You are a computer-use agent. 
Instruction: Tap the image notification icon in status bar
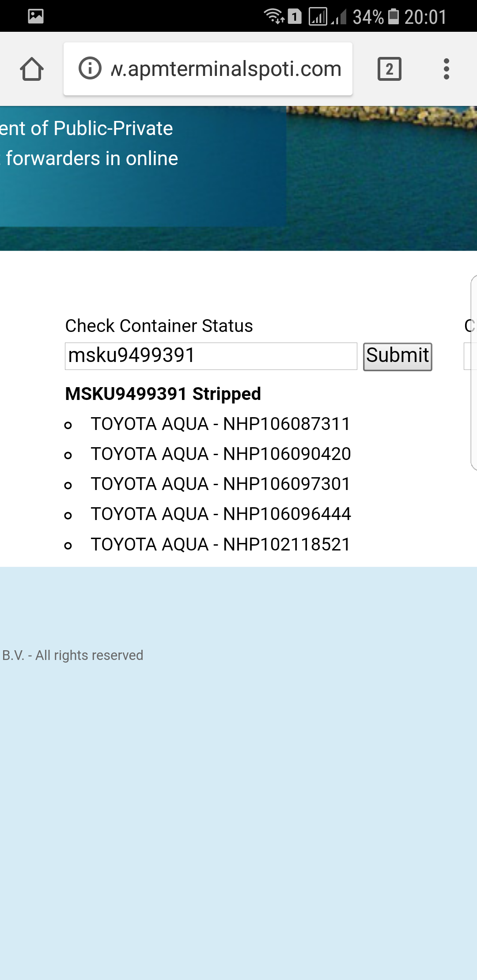[x=36, y=16]
